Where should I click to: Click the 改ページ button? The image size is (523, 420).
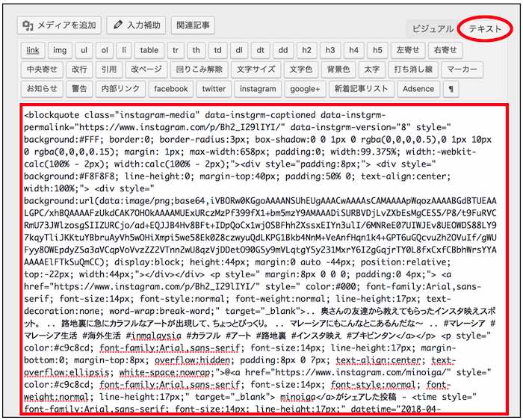pyautogui.click(x=146, y=70)
